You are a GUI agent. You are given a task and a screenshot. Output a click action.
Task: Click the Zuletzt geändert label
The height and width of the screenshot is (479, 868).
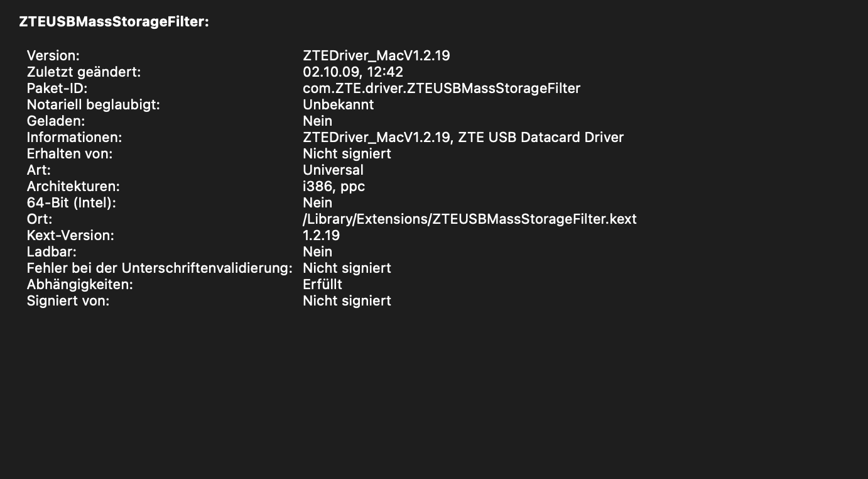coord(84,72)
